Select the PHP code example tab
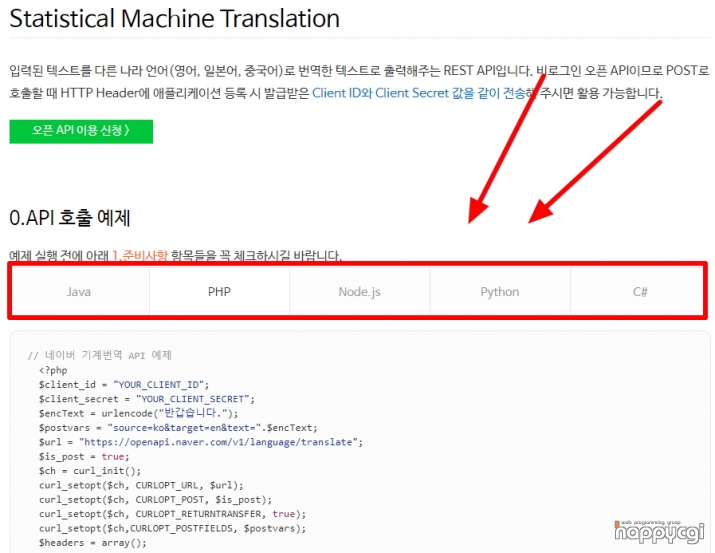 point(219,292)
